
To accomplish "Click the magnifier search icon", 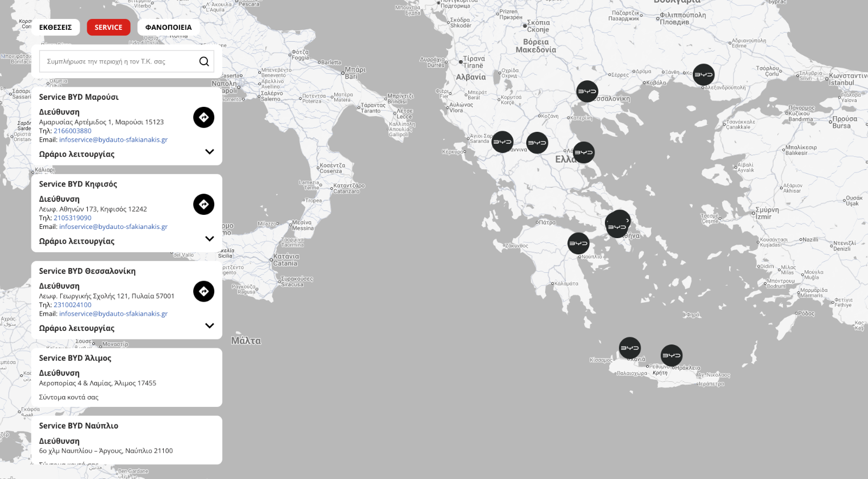I will tap(204, 61).
